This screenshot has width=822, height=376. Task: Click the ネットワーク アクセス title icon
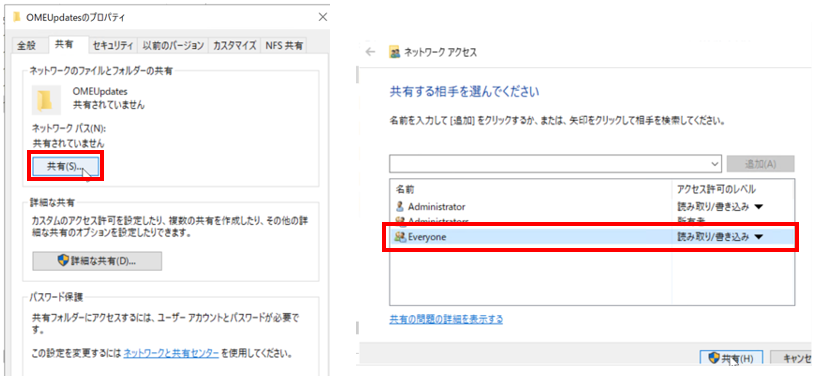tap(395, 51)
